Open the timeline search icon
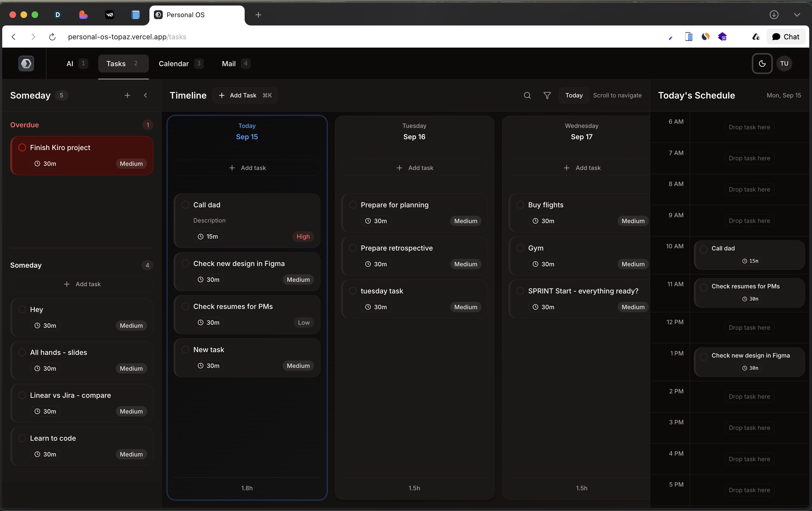 (x=527, y=96)
